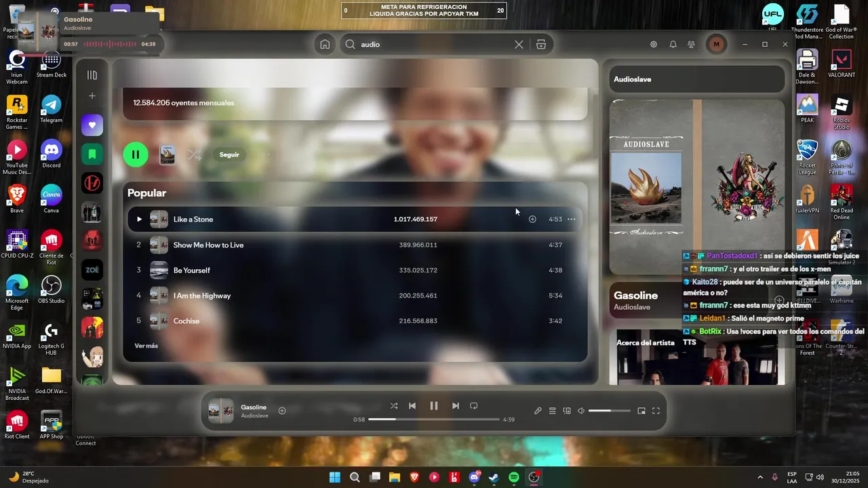This screenshot has height=488, width=868.
Task: Collapse Your Library sidebar icon
Action: 92,75
